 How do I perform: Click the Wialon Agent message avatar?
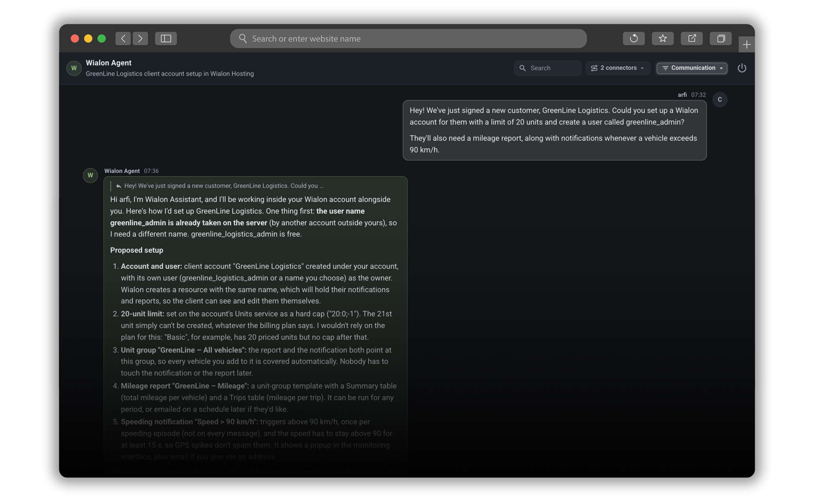tap(90, 175)
